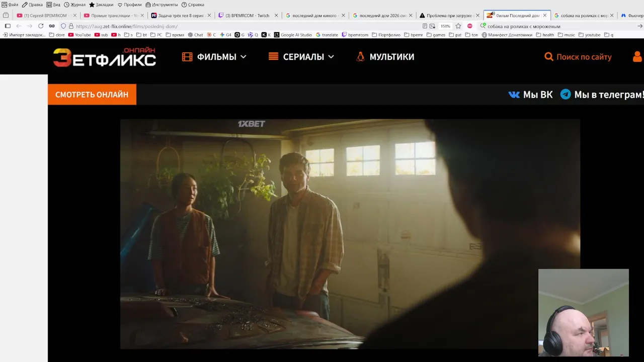This screenshot has width=644, height=362.
Task: Click the Поиск по сайту link
Action: pyautogui.click(x=578, y=57)
